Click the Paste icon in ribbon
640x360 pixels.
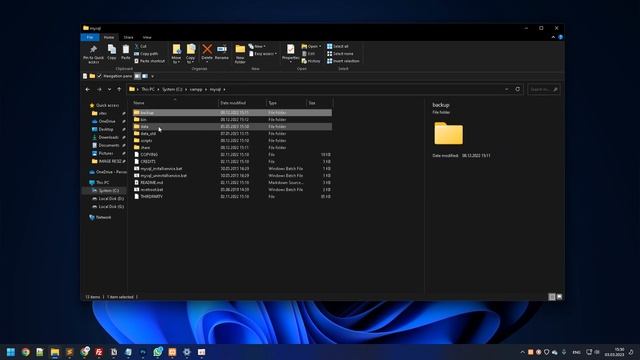tap(126, 49)
